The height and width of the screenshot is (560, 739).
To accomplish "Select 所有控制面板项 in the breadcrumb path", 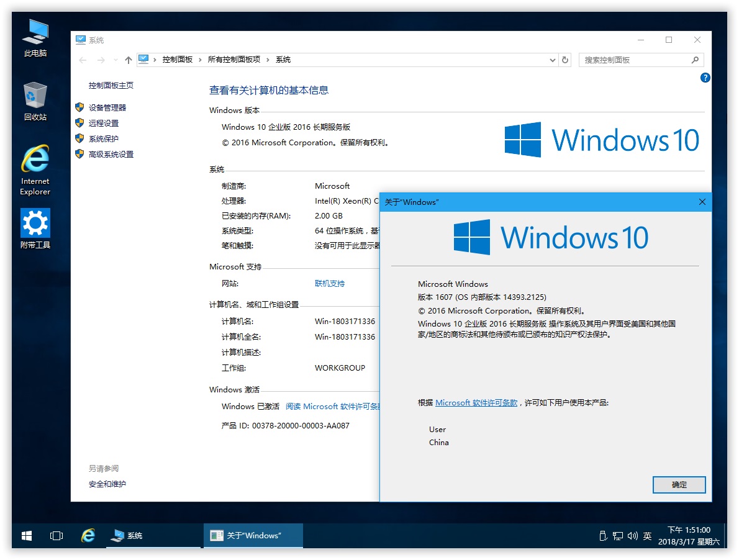I will point(233,60).
